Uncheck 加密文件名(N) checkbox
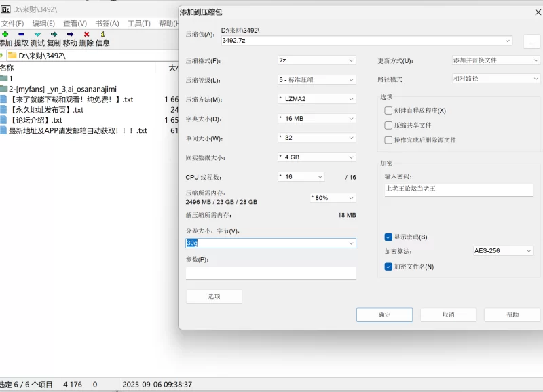 click(388, 267)
